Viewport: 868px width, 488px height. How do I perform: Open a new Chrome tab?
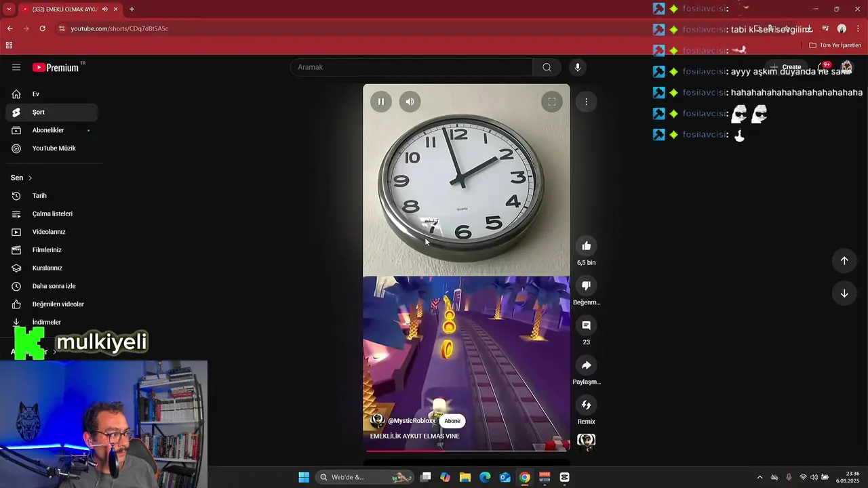click(x=132, y=9)
